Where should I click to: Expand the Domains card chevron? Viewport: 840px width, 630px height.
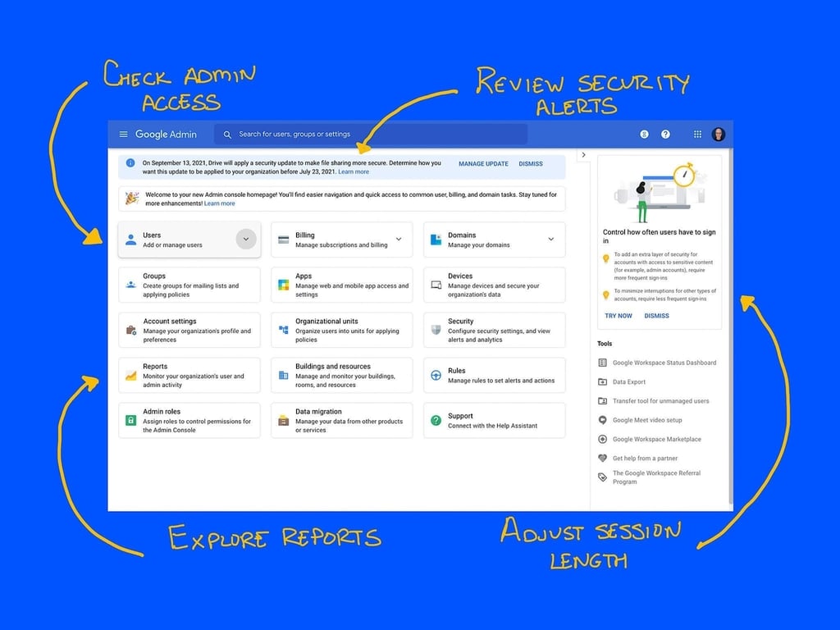pos(550,240)
